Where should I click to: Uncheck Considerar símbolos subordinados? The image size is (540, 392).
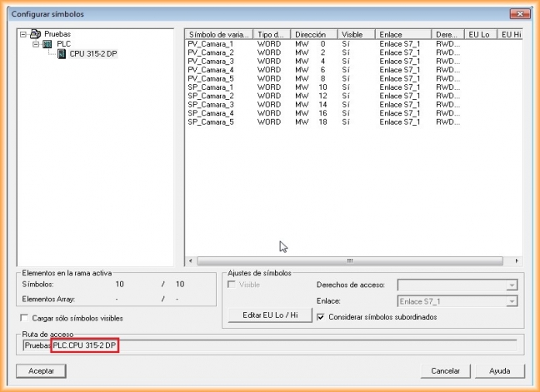tap(322, 316)
